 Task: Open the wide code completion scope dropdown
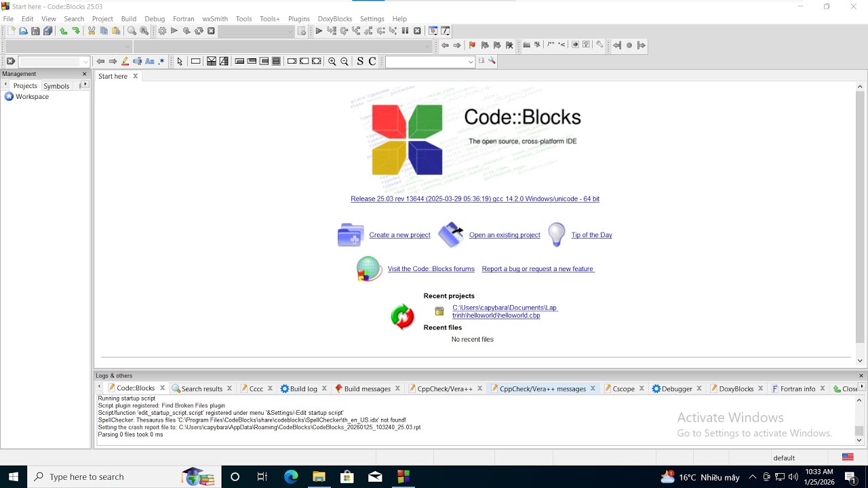pyautogui.click(x=427, y=47)
